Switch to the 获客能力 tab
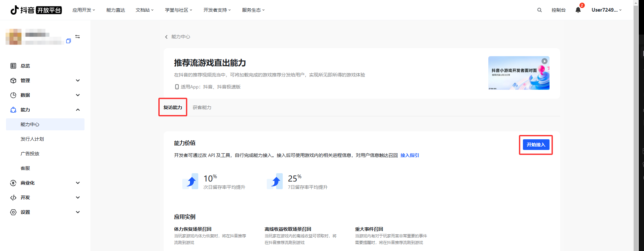The height and width of the screenshot is (251, 644). point(202,107)
